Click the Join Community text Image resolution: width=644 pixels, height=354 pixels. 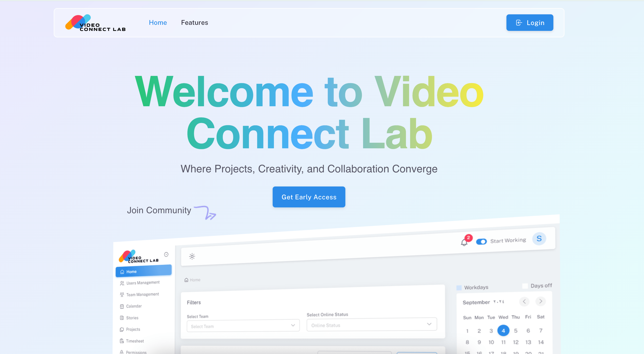(159, 210)
